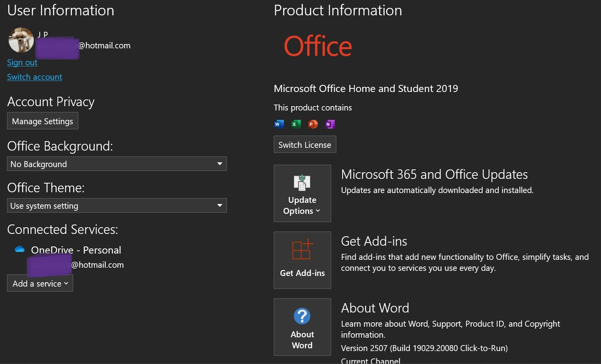This screenshot has width=601, height=364.
Task: Expand the Office Background dropdown
Action: pos(117,164)
